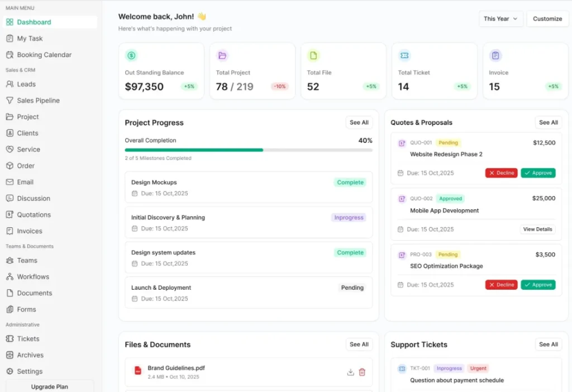
Task: Go to Booking Calendar in the sidebar
Action: tap(44, 55)
